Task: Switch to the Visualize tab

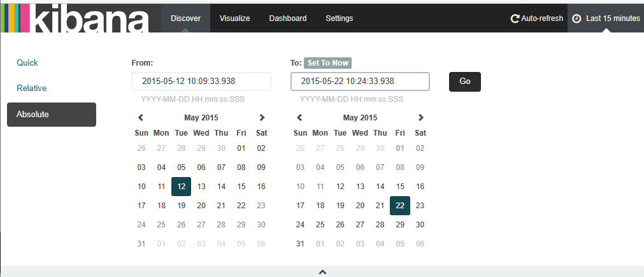Action: (235, 18)
